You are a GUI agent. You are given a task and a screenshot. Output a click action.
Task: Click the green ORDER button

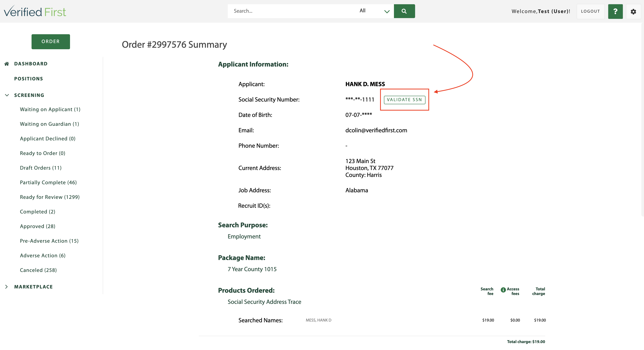click(51, 42)
